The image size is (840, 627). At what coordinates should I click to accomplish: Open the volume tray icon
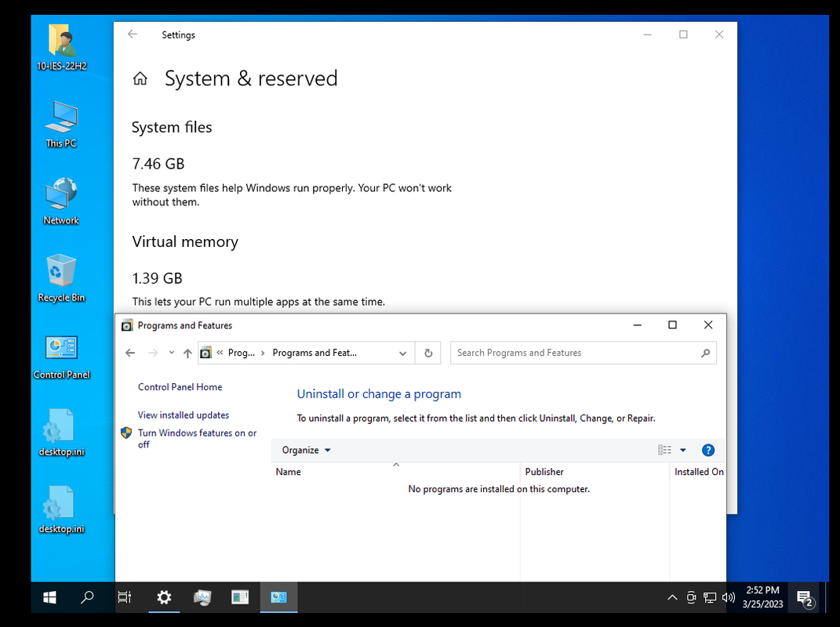coord(729,597)
